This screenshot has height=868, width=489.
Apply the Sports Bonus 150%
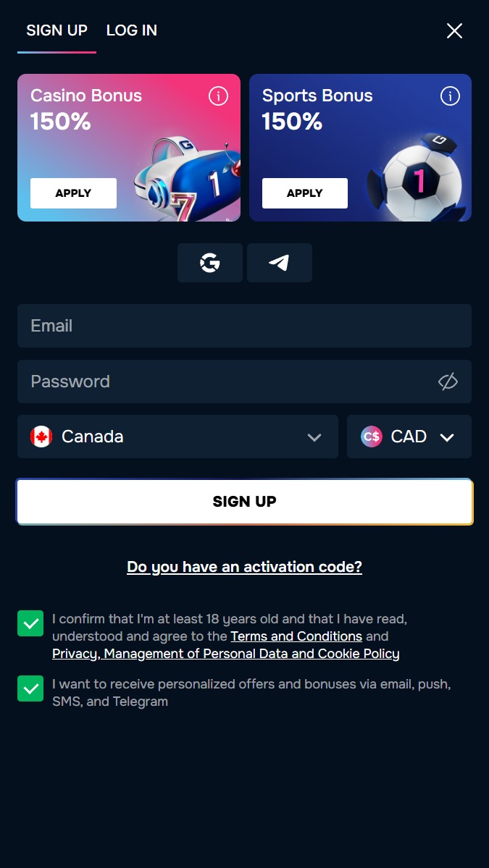pyautogui.click(x=304, y=193)
